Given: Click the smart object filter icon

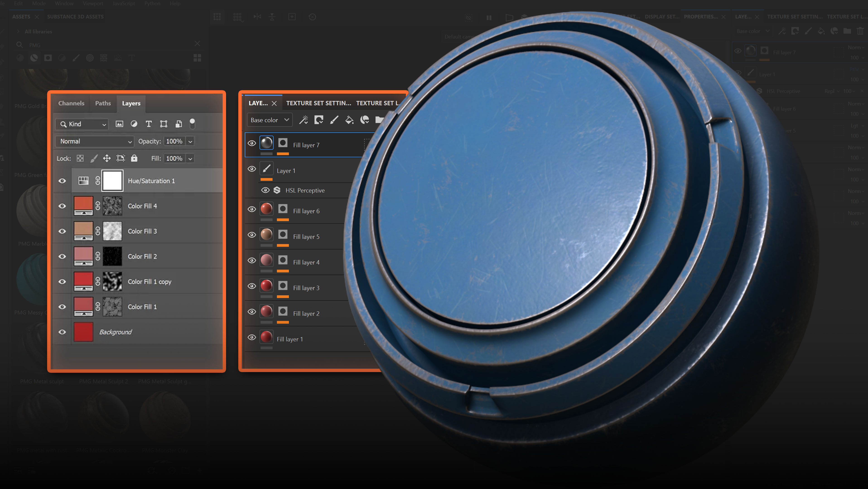Looking at the screenshot, I should point(178,124).
